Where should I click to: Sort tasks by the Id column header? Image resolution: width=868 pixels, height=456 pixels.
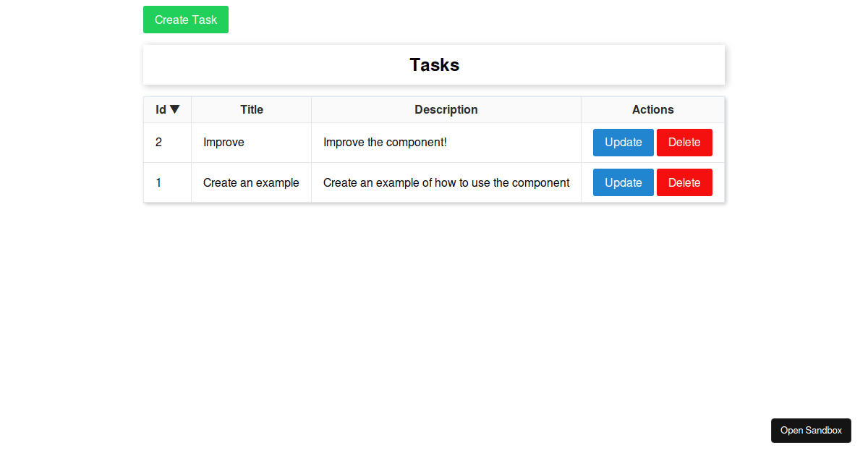point(166,109)
